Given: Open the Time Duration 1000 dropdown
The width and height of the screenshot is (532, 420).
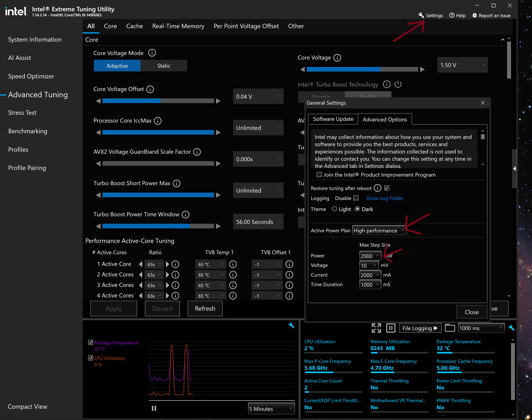Looking at the screenshot, I should pos(370,285).
